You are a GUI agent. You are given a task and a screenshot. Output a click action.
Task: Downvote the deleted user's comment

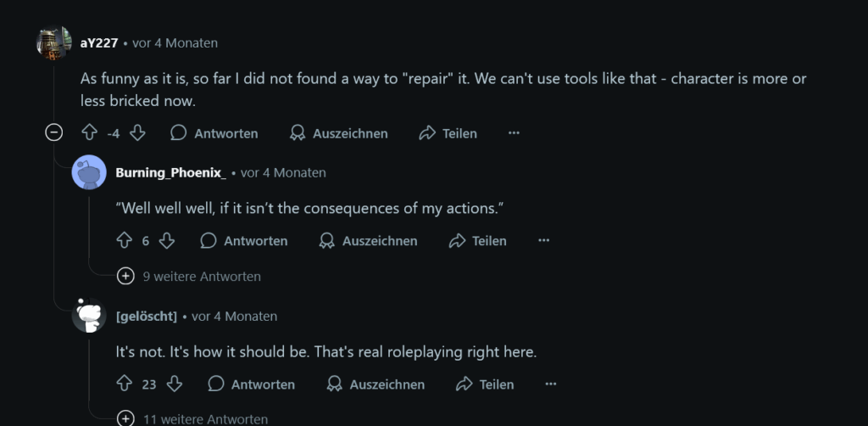click(x=175, y=384)
